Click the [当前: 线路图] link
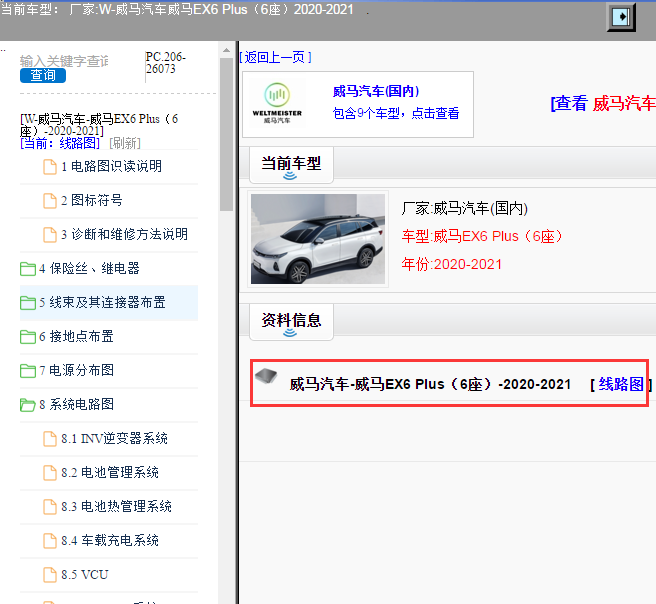Image resolution: width=656 pixels, height=604 pixels. pyautogui.click(x=60, y=143)
